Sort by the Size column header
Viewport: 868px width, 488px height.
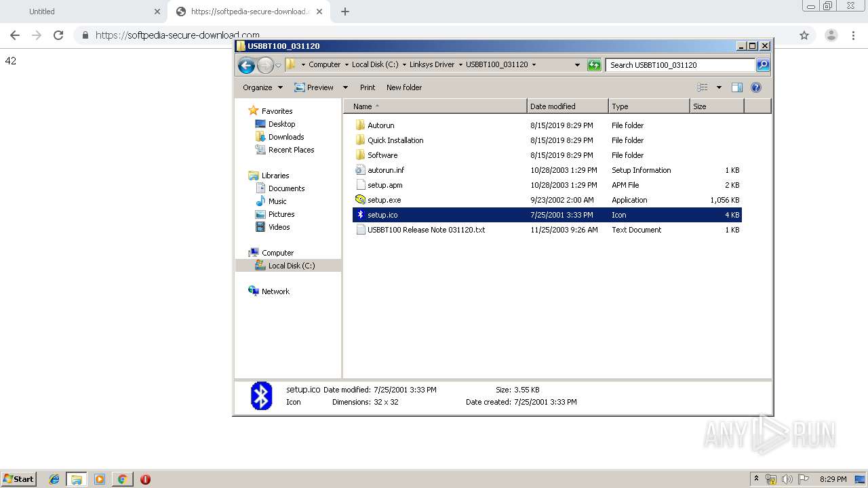tap(717, 106)
